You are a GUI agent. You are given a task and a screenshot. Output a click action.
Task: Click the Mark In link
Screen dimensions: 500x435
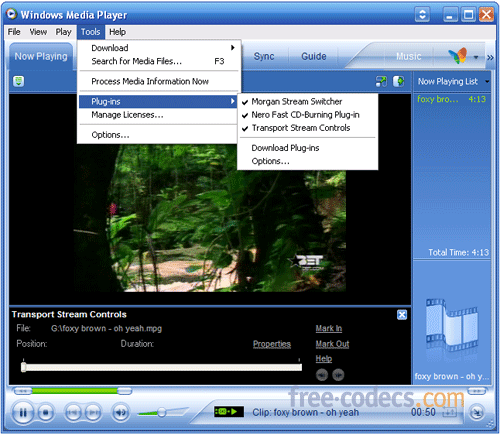[329, 328]
